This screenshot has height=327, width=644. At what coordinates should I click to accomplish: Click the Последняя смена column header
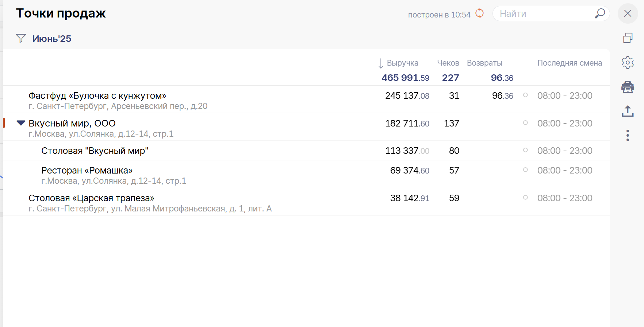pyautogui.click(x=569, y=63)
